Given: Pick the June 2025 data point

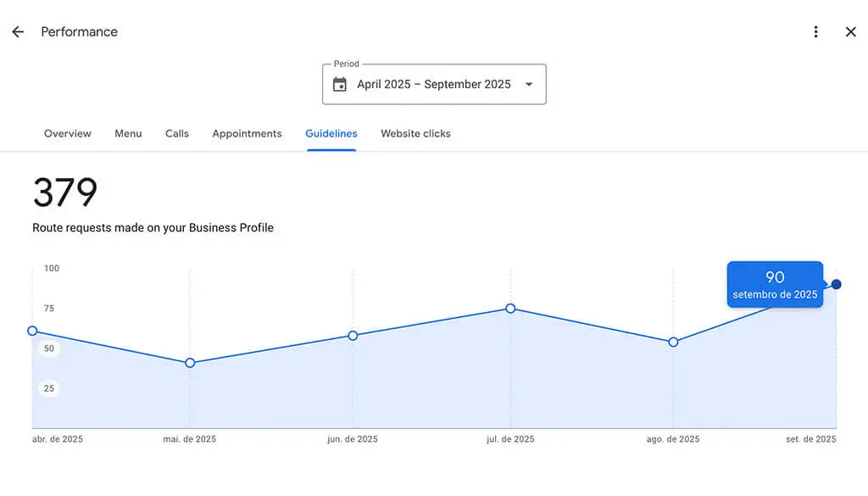Looking at the screenshot, I should 353,336.
